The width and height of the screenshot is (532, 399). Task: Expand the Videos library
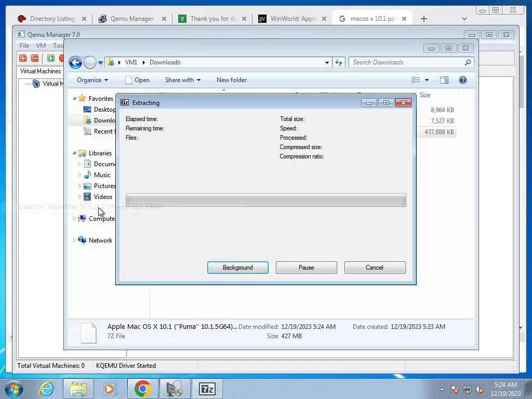click(x=79, y=197)
